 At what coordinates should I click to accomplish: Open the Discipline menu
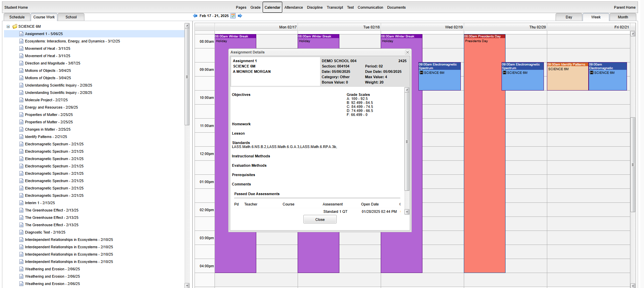(x=315, y=7)
